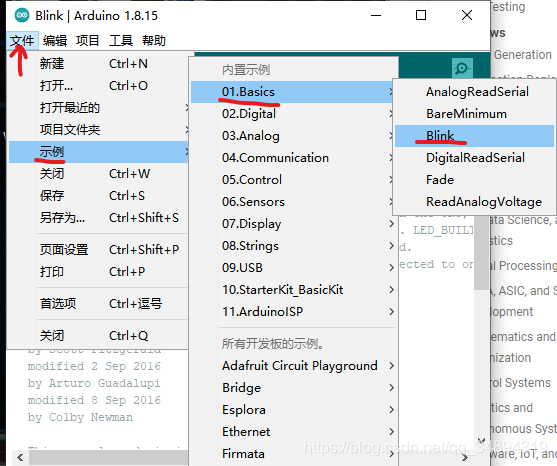Click 'ol Systems' link in background page
This screenshot has height=466, width=557.
(521, 383)
